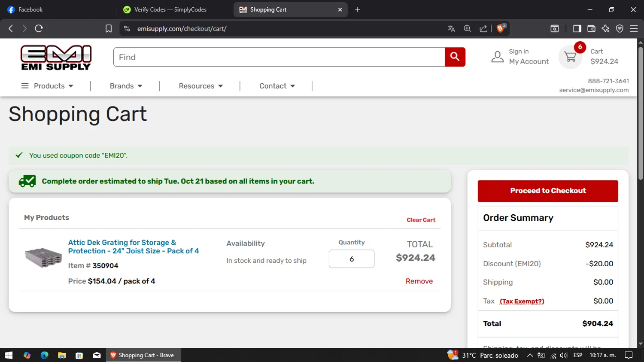The height and width of the screenshot is (362, 644).
Task: Click the coupon code "EMI20" confirmation message
Action: click(78, 155)
